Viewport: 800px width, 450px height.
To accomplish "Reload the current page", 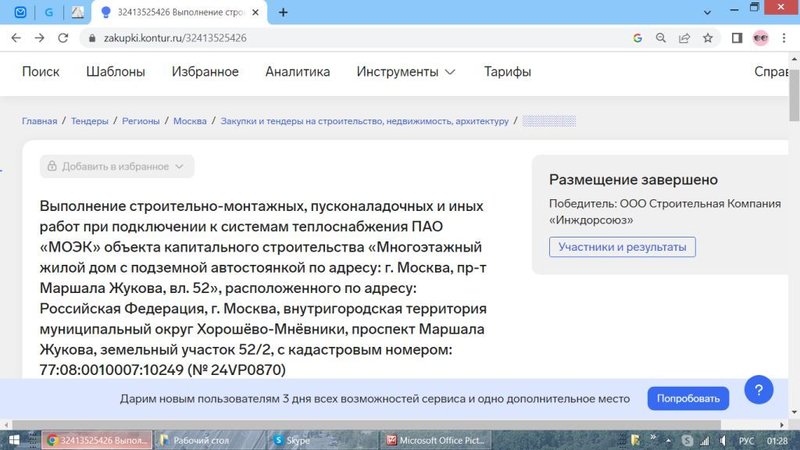I will [63, 38].
